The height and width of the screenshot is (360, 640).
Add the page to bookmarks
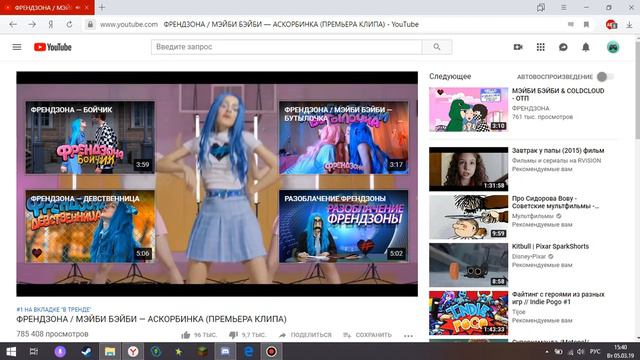(586, 24)
